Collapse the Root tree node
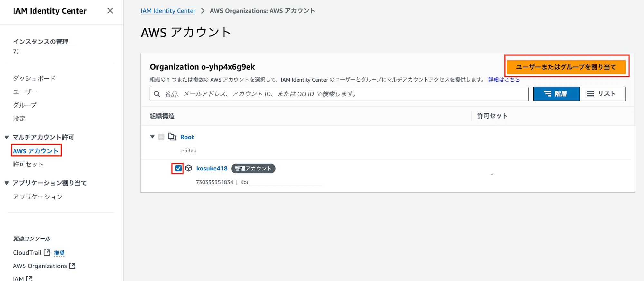The width and height of the screenshot is (644, 281). 152,137
